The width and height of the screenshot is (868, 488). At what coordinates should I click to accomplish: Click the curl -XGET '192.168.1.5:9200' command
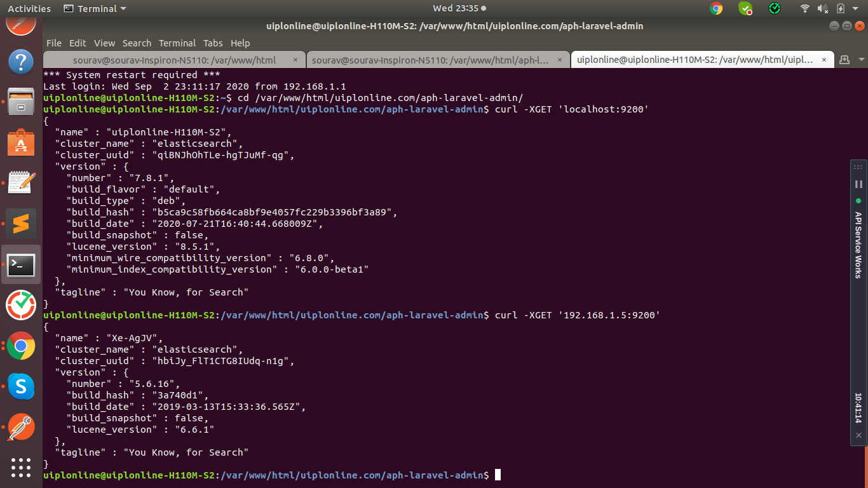coord(577,315)
